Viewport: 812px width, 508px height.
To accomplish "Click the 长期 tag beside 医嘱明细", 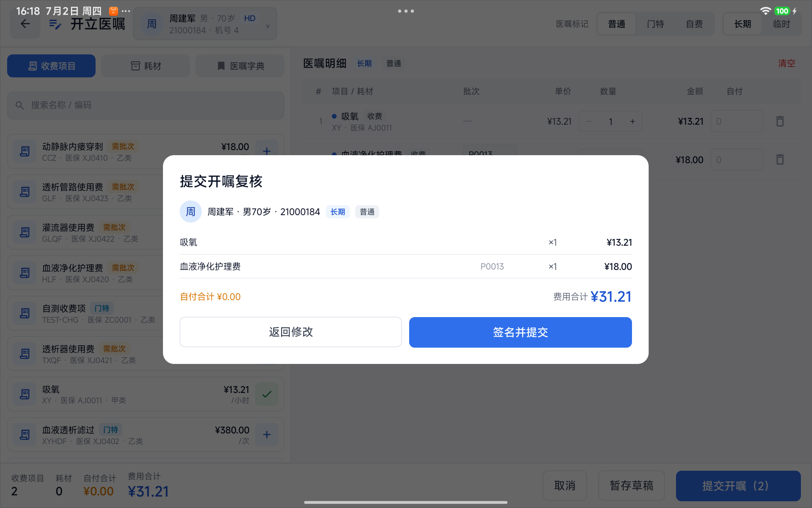I will click(x=364, y=63).
